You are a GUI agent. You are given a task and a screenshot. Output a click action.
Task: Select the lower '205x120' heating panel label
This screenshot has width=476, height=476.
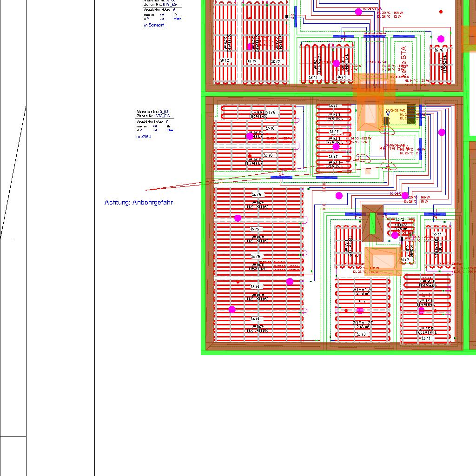pos(363,323)
